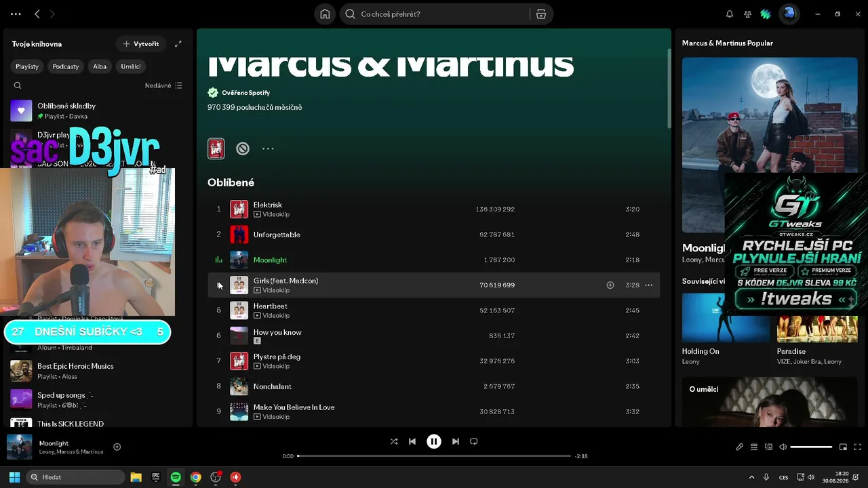Open Oblíbené skladby playlist
The height and width of the screenshot is (488, 868).
(x=97, y=110)
